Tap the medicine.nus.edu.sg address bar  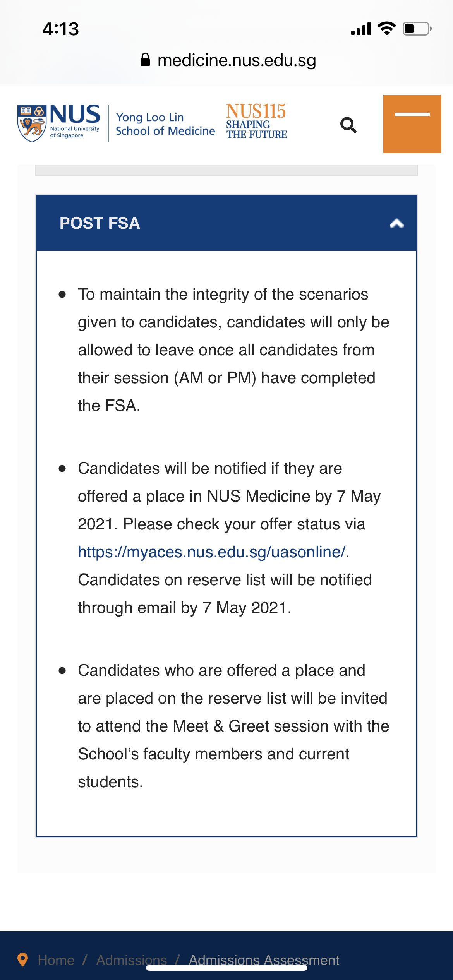click(x=236, y=60)
